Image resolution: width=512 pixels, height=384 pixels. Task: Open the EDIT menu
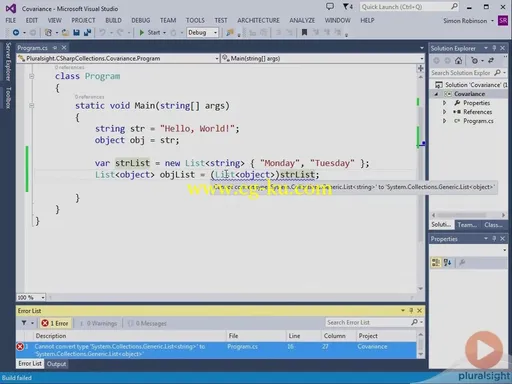coord(32,20)
